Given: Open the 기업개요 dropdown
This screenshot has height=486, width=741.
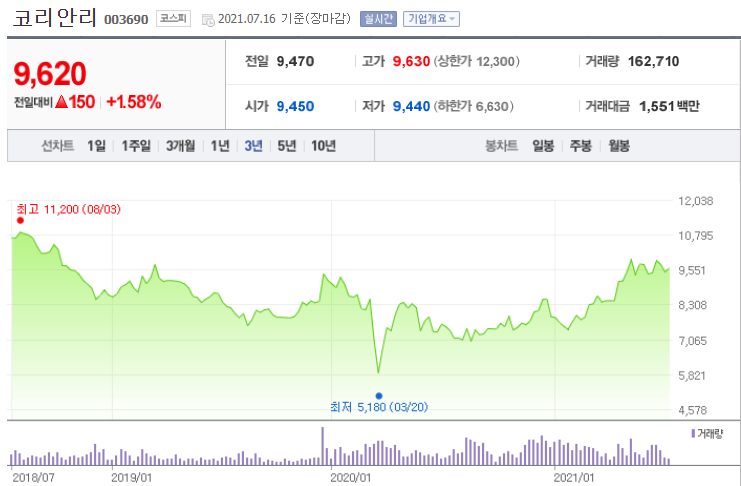Looking at the screenshot, I should click(431, 19).
